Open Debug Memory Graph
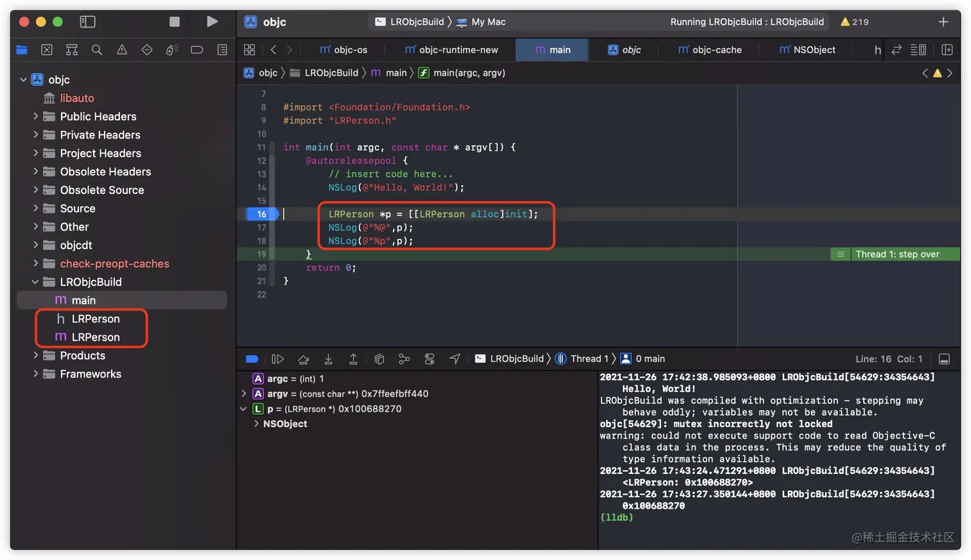The image size is (971, 560). pos(404,359)
